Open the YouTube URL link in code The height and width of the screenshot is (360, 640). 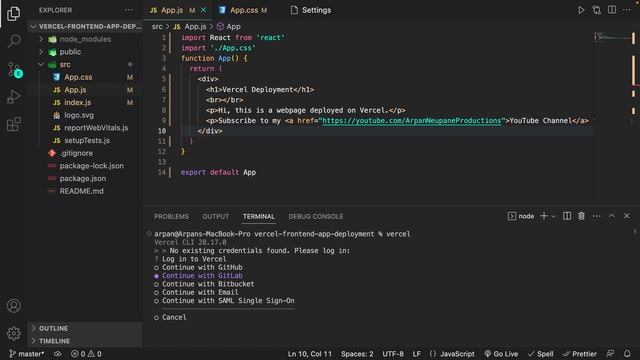(x=411, y=121)
